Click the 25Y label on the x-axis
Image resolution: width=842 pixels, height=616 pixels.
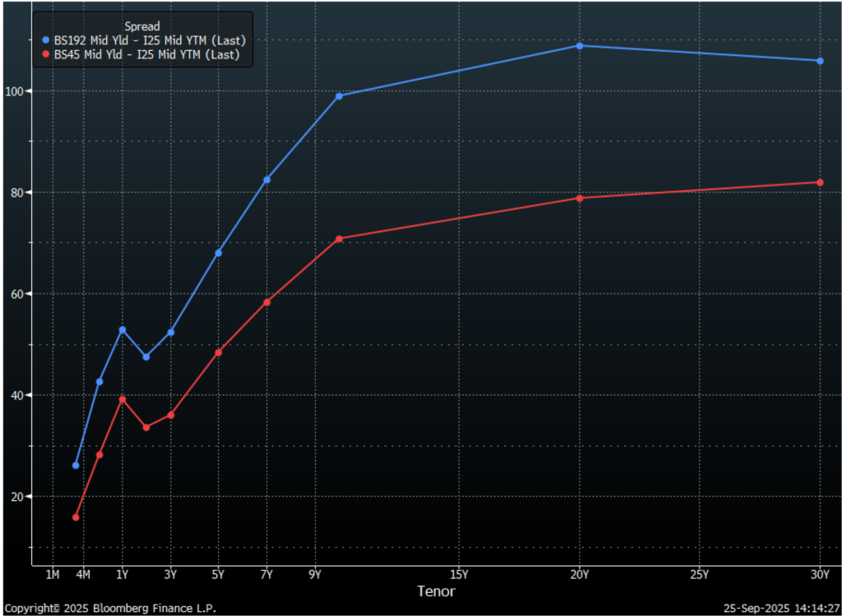pyautogui.click(x=700, y=574)
